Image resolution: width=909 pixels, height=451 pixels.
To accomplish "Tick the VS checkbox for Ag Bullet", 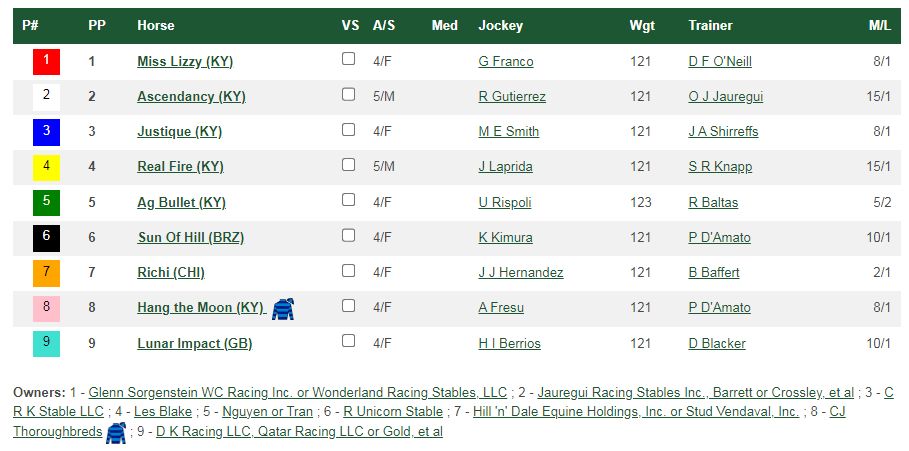I will (x=348, y=199).
